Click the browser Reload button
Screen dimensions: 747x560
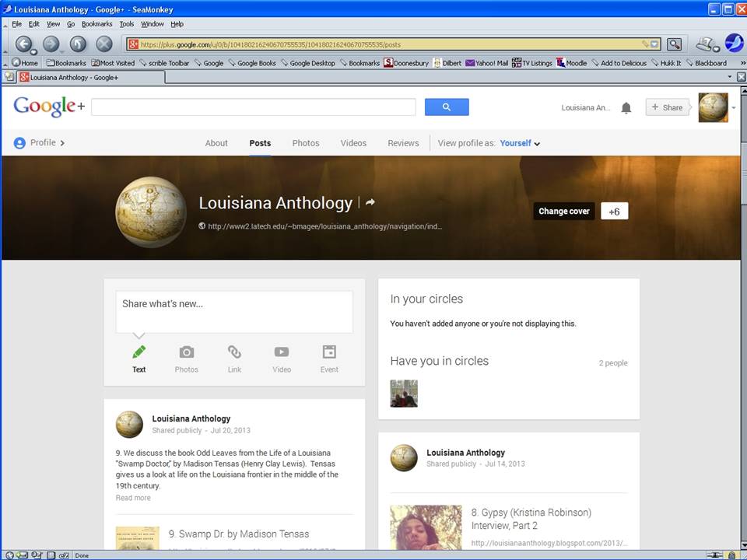78,44
